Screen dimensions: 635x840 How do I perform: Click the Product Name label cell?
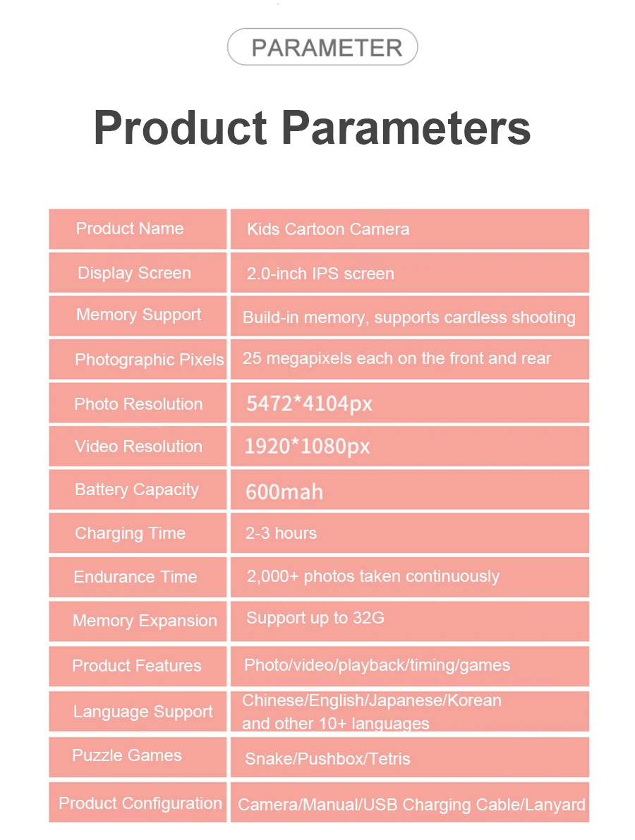tap(138, 229)
